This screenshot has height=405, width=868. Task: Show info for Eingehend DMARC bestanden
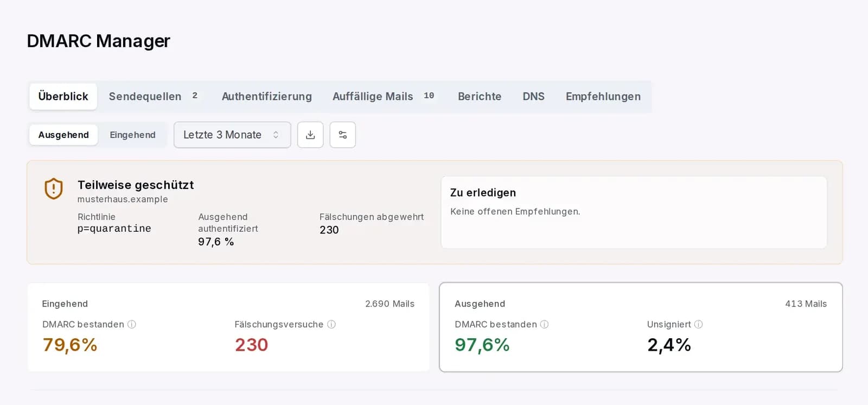click(x=132, y=324)
